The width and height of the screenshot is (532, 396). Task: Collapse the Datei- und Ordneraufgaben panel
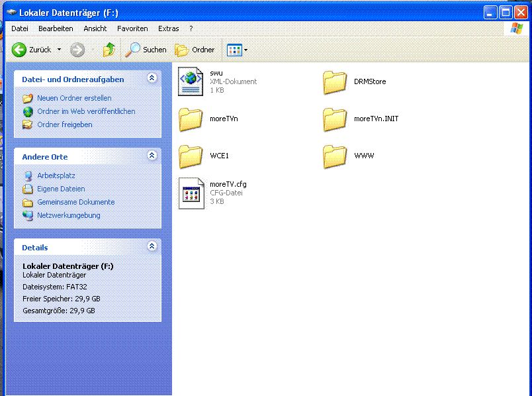click(x=152, y=79)
